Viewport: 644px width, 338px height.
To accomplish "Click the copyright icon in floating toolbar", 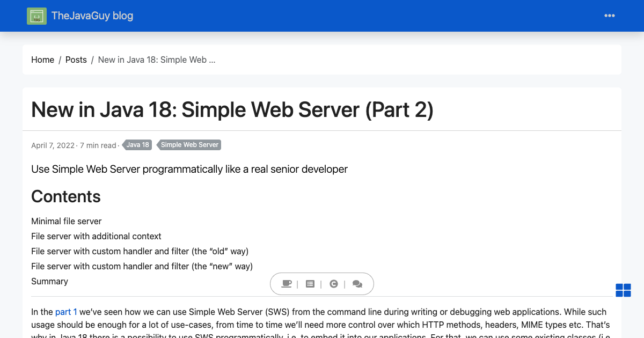I will (x=334, y=284).
